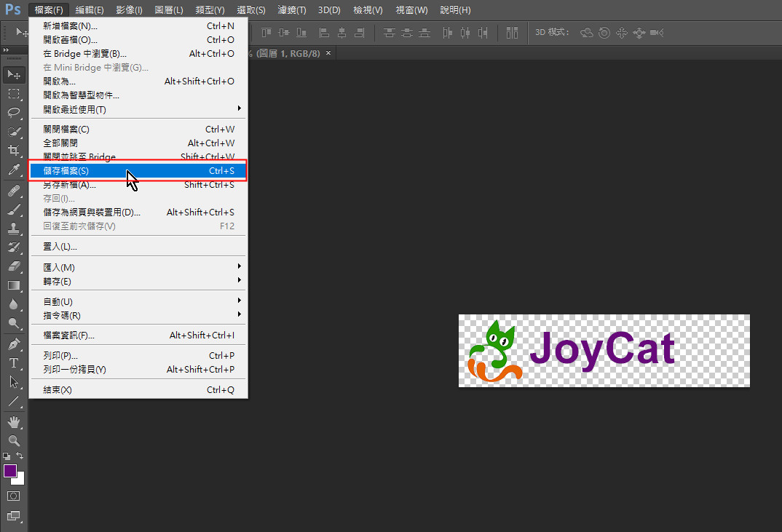
Task: Select the Gradient tool
Action: tap(14, 285)
